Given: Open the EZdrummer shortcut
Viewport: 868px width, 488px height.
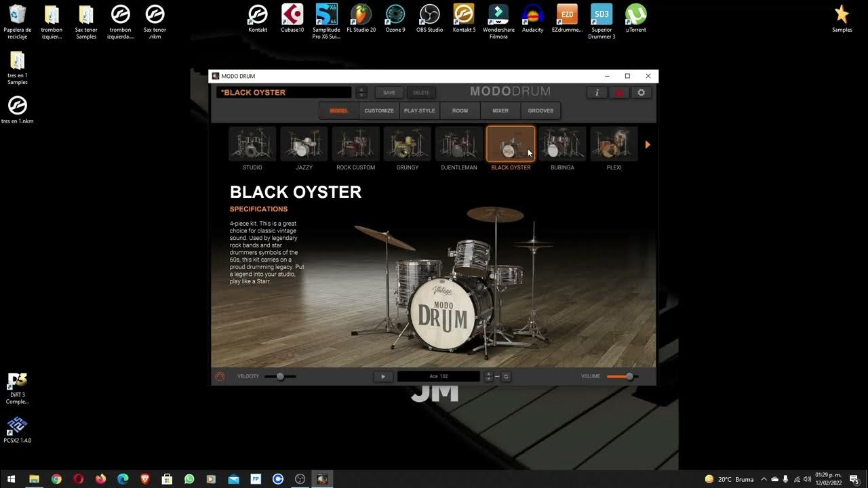Looking at the screenshot, I should click(567, 19).
